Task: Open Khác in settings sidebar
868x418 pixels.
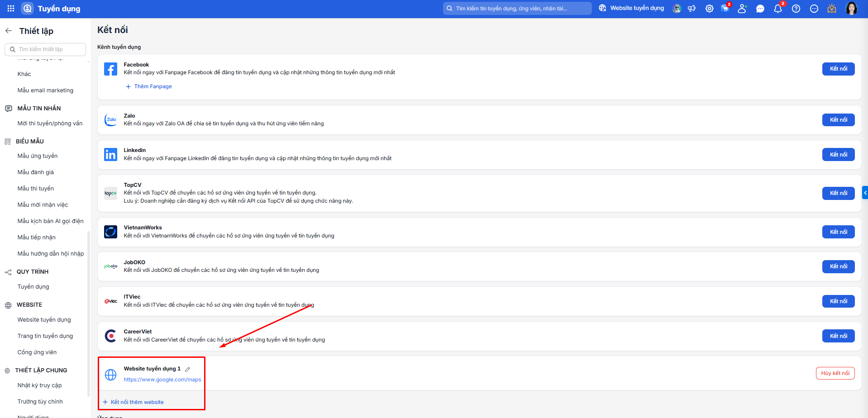Action: click(24, 74)
